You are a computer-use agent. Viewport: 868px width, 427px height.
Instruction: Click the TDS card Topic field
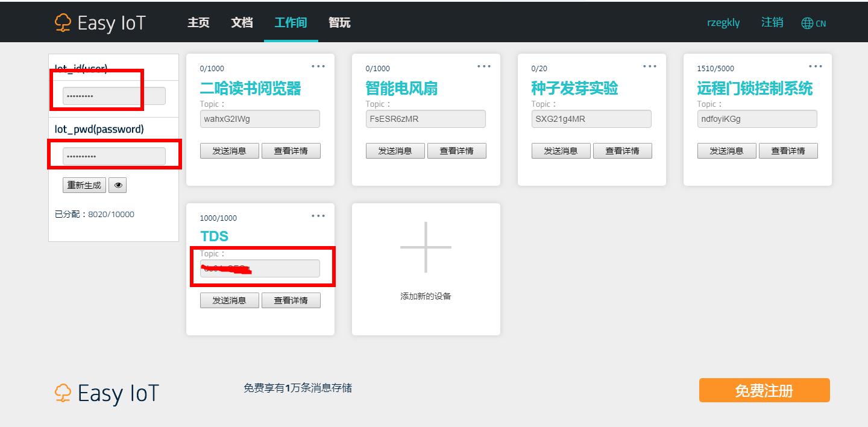[x=260, y=268]
